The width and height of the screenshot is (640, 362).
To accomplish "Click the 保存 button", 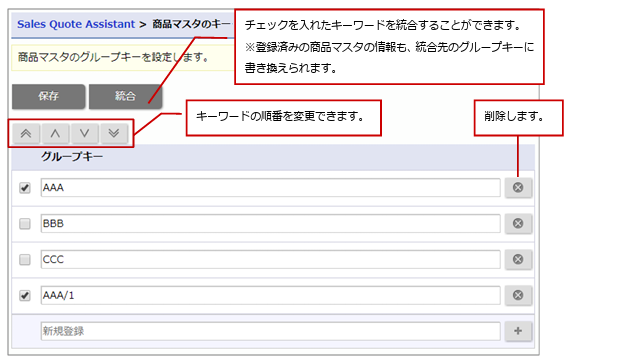I will [x=49, y=96].
